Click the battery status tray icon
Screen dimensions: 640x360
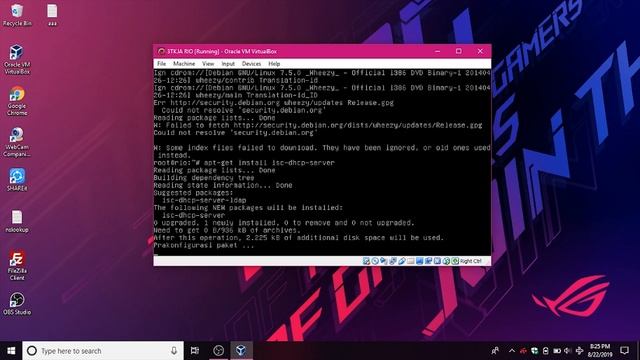(557, 351)
